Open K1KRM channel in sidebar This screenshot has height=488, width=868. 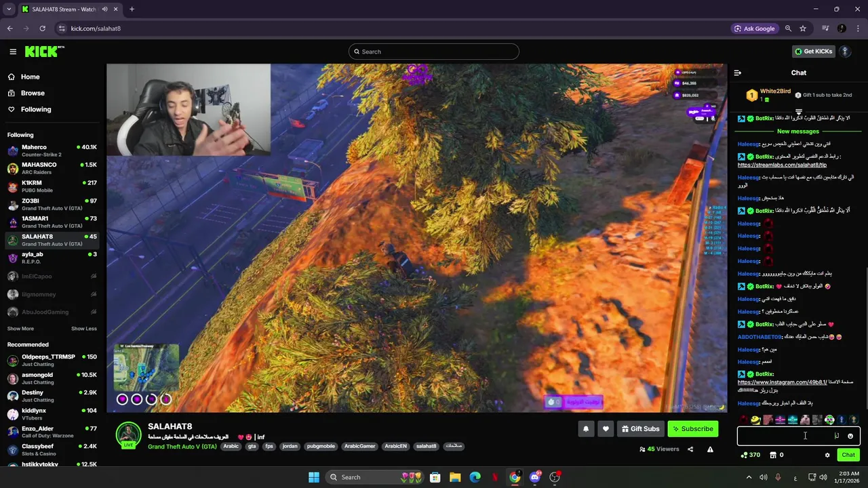coord(53,186)
